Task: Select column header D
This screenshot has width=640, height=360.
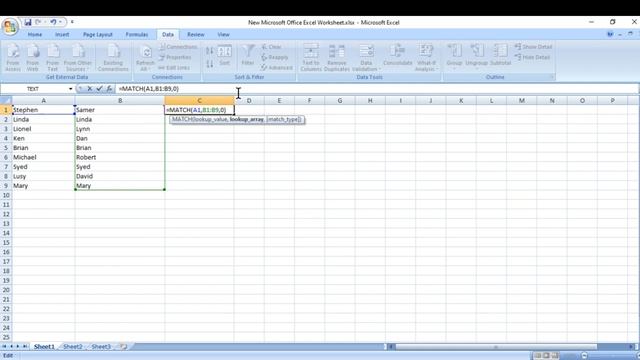Action: coord(249,100)
